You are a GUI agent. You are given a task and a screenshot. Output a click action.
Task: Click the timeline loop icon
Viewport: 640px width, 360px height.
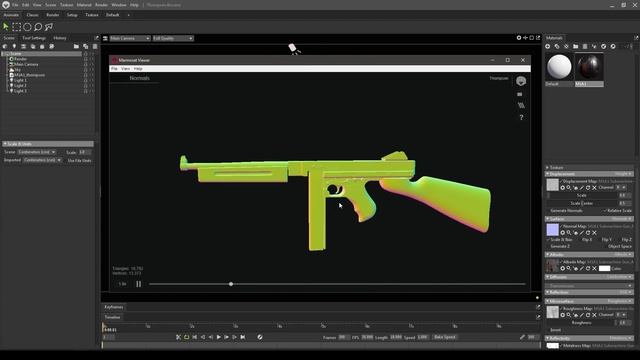pos(187,337)
